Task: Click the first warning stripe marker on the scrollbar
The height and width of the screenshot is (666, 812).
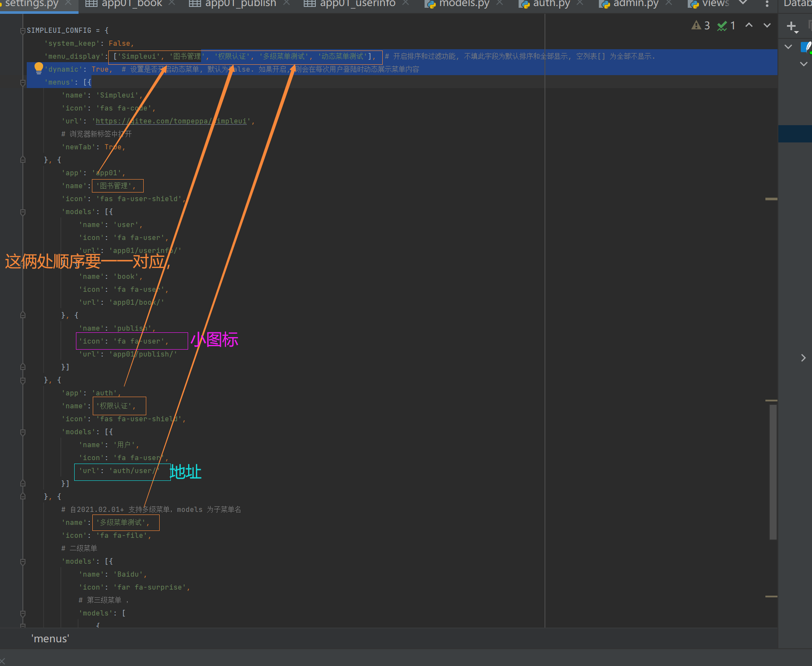Action: (x=771, y=199)
